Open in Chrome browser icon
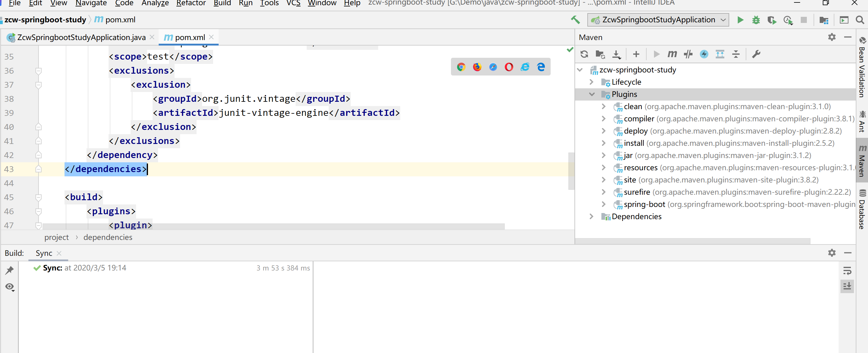This screenshot has width=868, height=353. point(461,67)
